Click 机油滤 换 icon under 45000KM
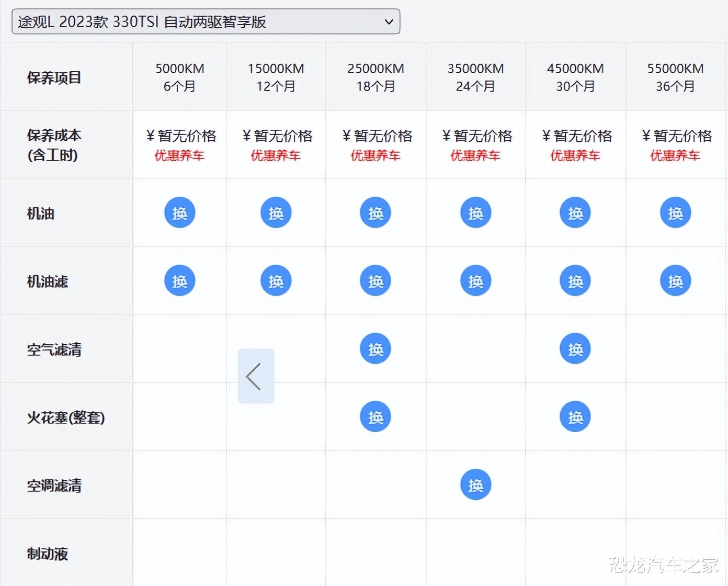This screenshot has width=728, height=586. click(x=575, y=281)
